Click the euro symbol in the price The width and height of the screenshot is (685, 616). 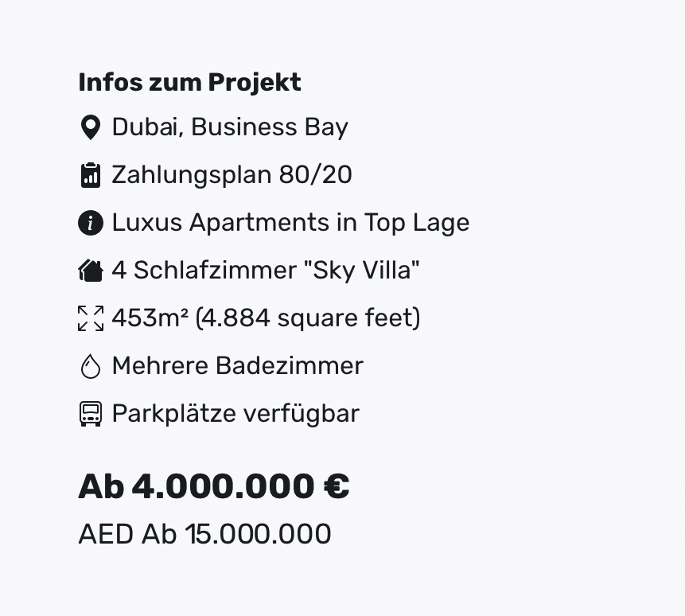click(x=337, y=486)
